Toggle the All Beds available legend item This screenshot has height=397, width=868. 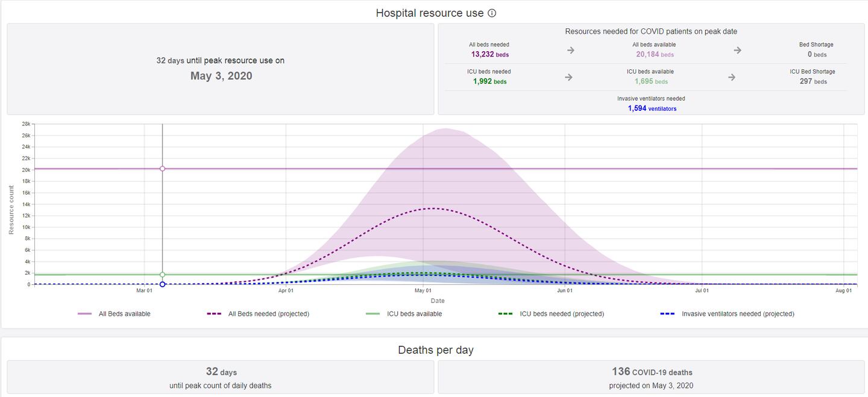[114, 314]
